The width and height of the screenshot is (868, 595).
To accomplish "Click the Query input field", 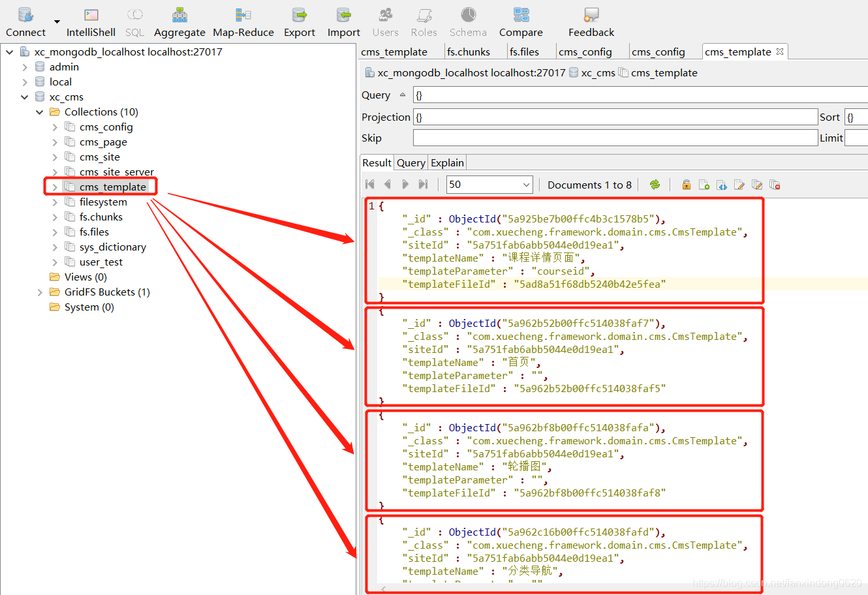I will pyautogui.click(x=640, y=95).
